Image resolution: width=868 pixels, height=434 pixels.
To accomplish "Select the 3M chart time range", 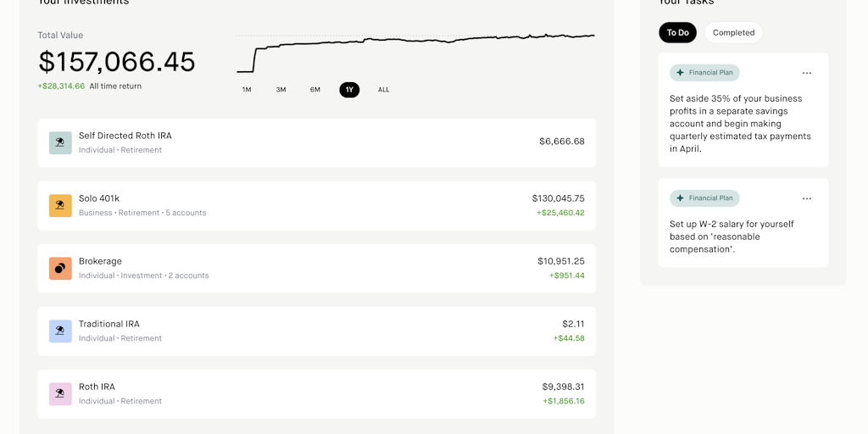I will click(281, 90).
